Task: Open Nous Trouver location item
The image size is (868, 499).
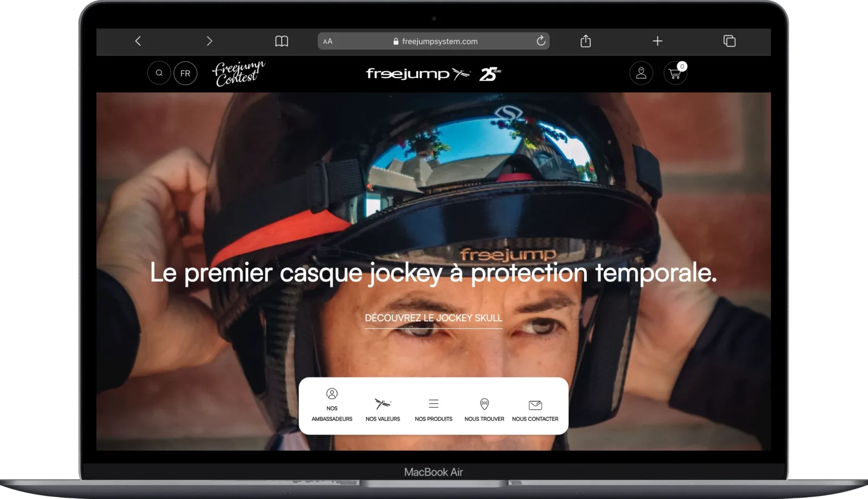Action: pyautogui.click(x=484, y=409)
